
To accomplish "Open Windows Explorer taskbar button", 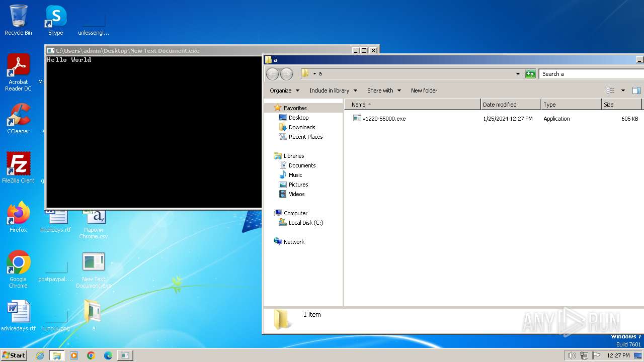I will (57, 355).
